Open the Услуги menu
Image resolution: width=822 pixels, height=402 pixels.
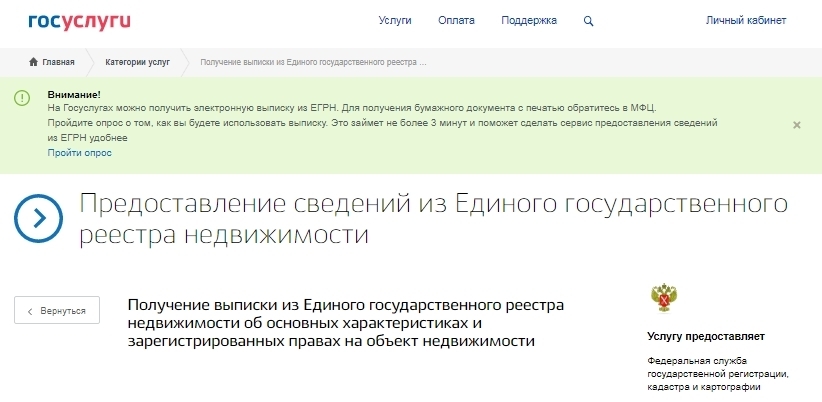point(395,21)
